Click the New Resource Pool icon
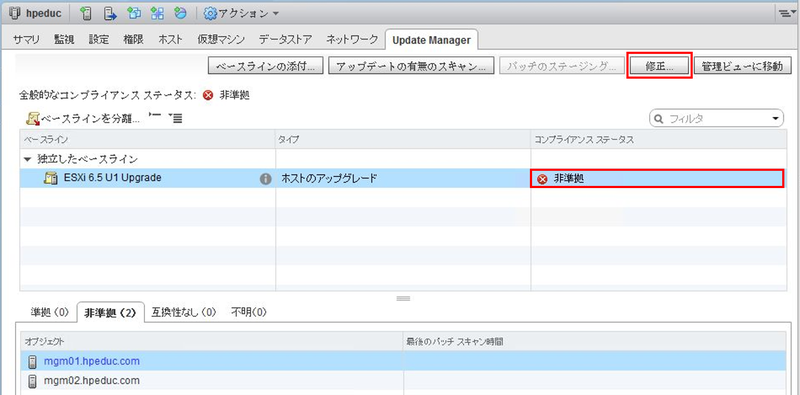The image size is (800, 395). (x=180, y=14)
